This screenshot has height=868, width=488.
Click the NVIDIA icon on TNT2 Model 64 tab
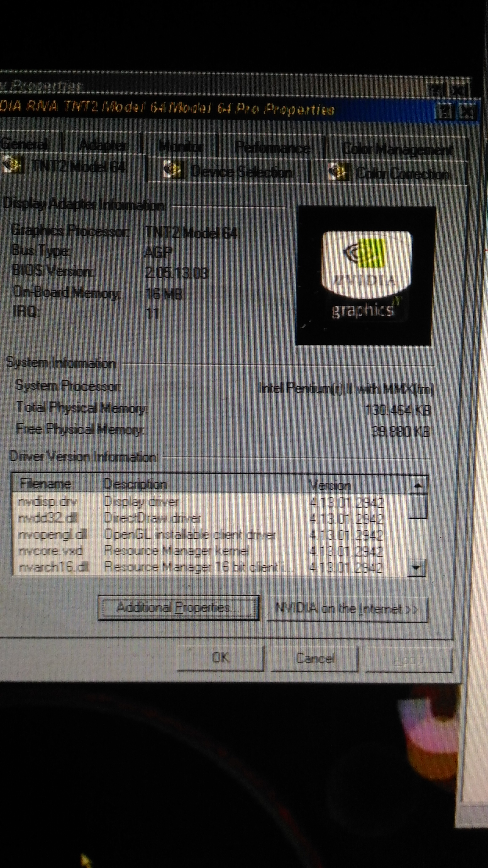click(x=13, y=165)
